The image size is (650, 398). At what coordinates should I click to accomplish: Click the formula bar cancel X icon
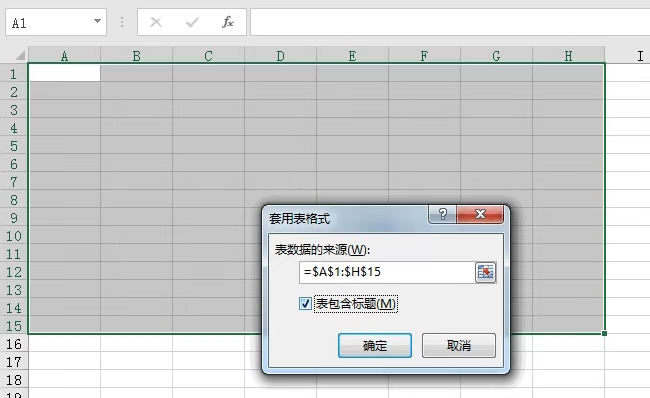(x=156, y=22)
